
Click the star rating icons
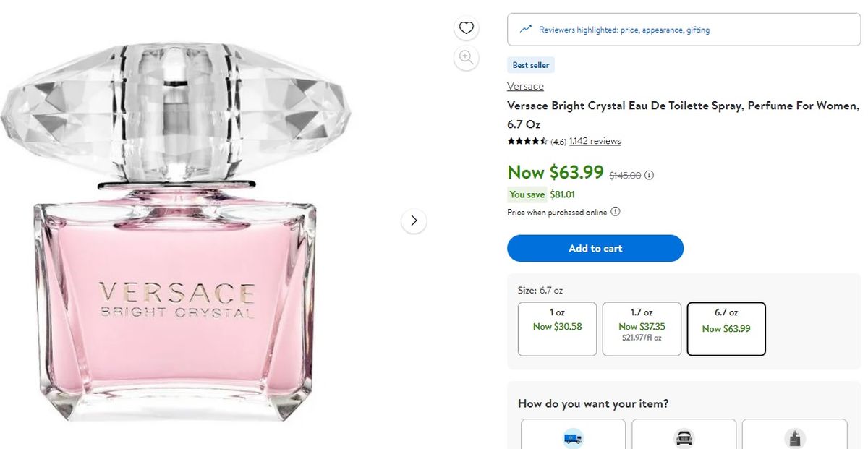[525, 141]
